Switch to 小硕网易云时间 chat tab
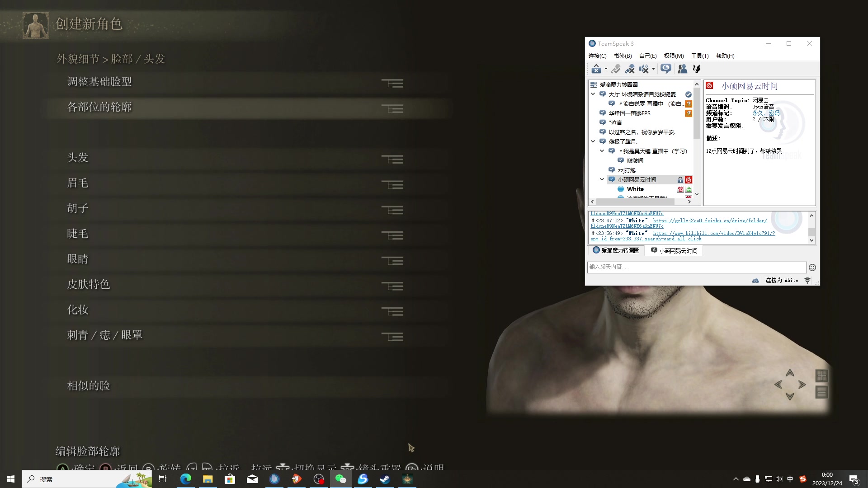 [x=674, y=251]
